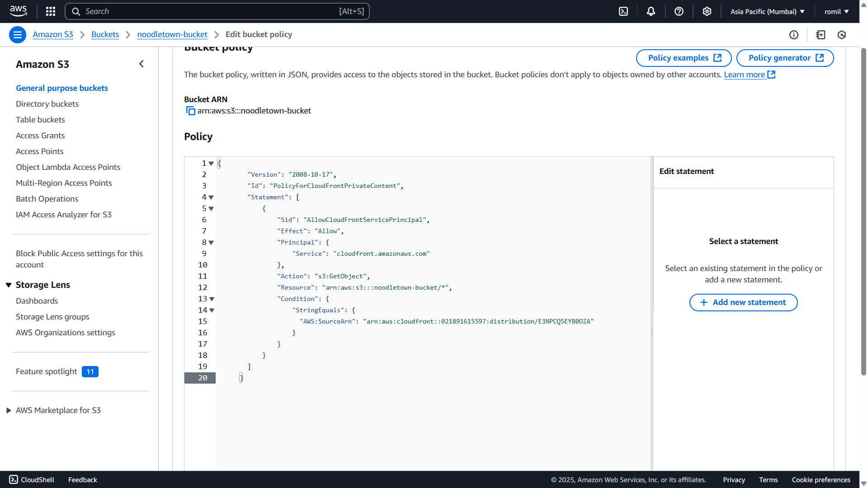Open Cookie preferences

821,479
